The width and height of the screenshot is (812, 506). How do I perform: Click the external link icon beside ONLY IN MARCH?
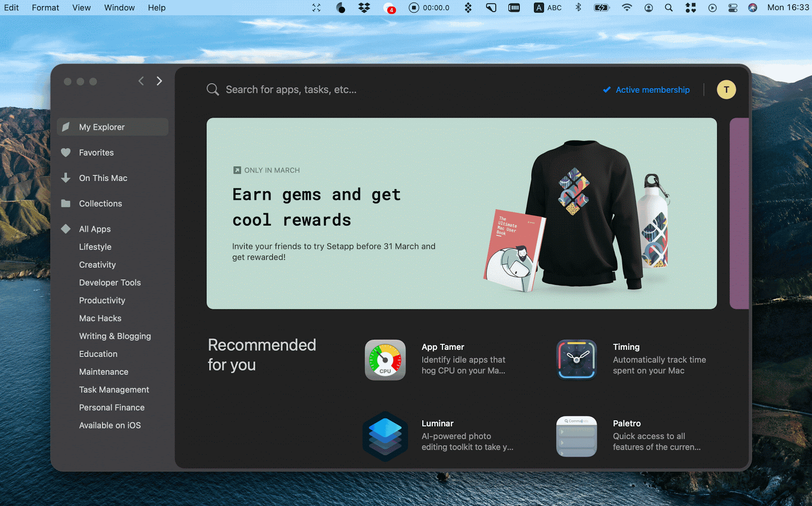(x=237, y=170)
